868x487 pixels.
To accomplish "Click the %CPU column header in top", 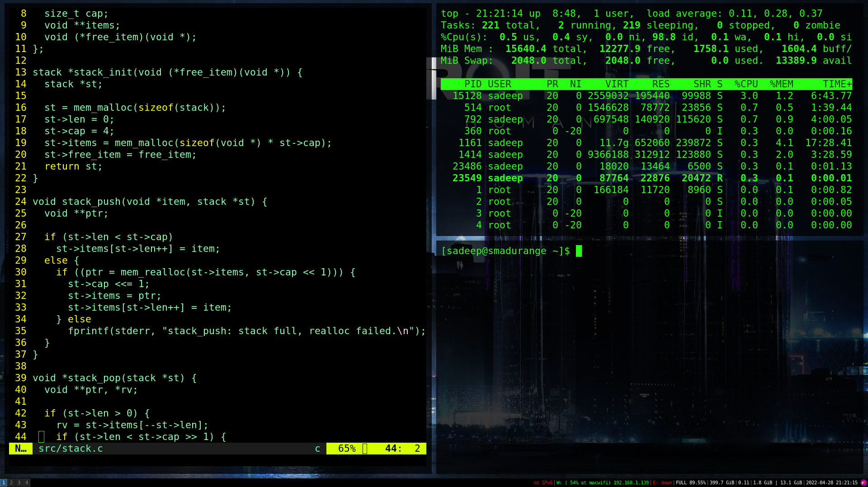I will coord(745,84).
